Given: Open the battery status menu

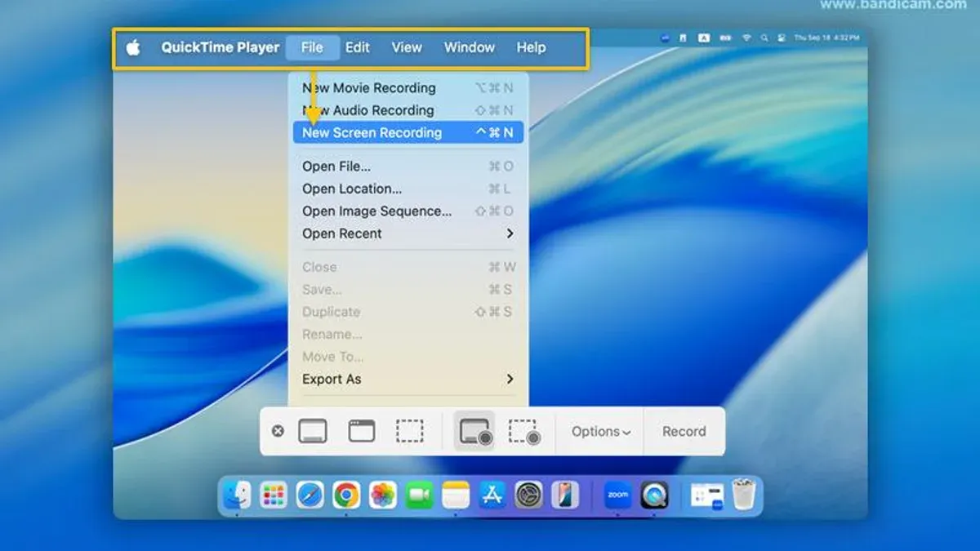Looking at the screenshot, I should tap(725, 38).
